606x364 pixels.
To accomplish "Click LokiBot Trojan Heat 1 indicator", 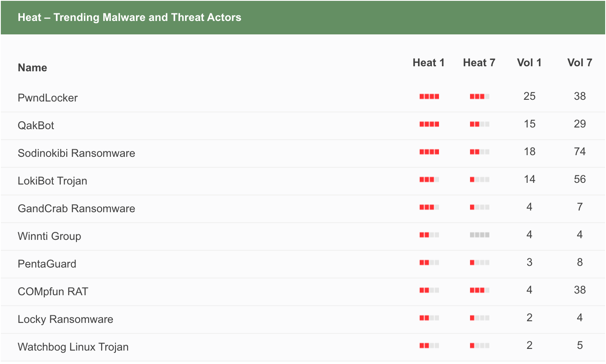I will coord(429,179).
